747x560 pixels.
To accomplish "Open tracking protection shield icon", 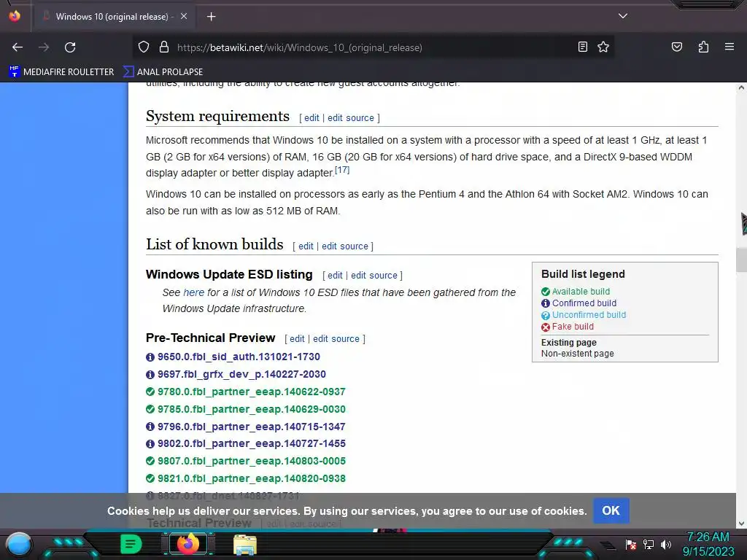I will [144, 47].
